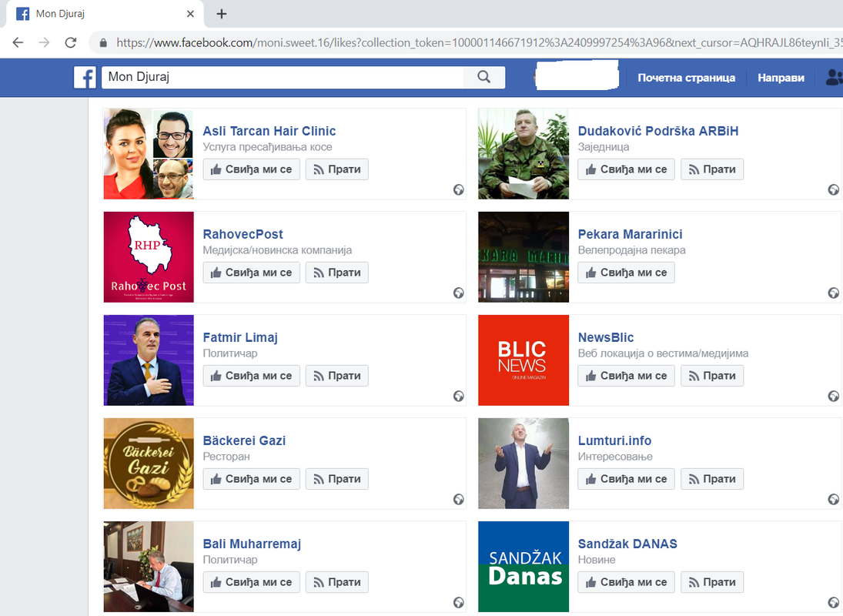The height and width of the screenshot is (616, 843).
Task: Click the Facebook search field
Action: point(283,78)
